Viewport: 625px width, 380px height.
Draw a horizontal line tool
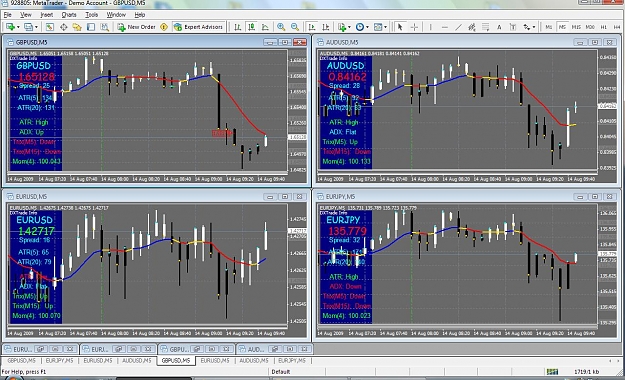(445, 27)
